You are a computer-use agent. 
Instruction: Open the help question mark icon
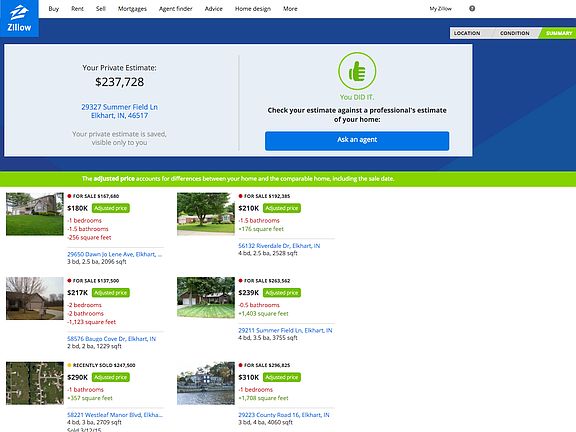click(x=472, y=8)
